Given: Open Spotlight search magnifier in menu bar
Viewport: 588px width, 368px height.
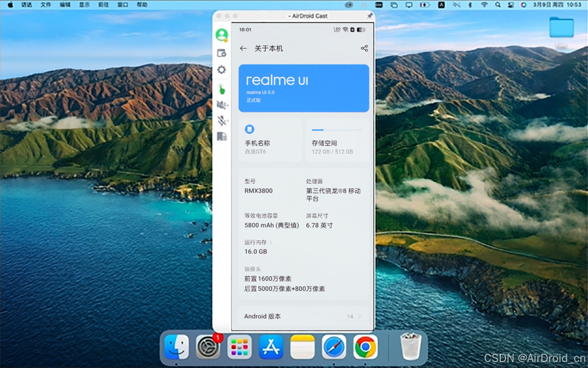Looking at the screenshot, I should point(498,4).
